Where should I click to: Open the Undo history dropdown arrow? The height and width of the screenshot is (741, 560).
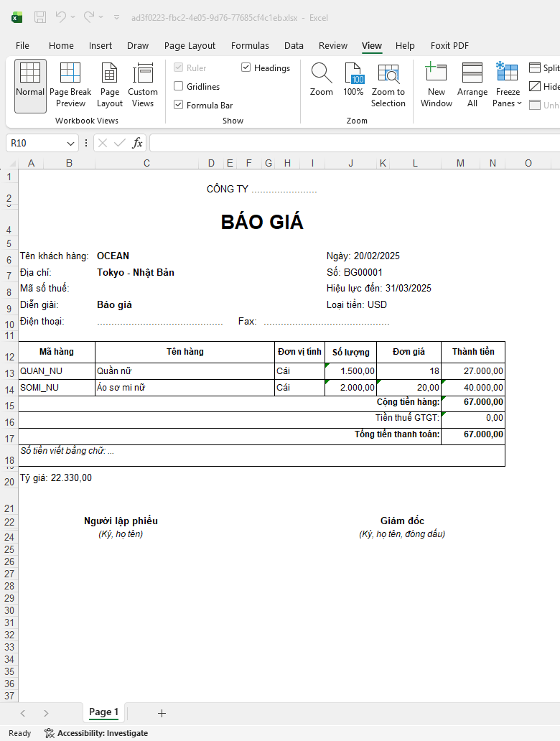[x=73, y=17]
